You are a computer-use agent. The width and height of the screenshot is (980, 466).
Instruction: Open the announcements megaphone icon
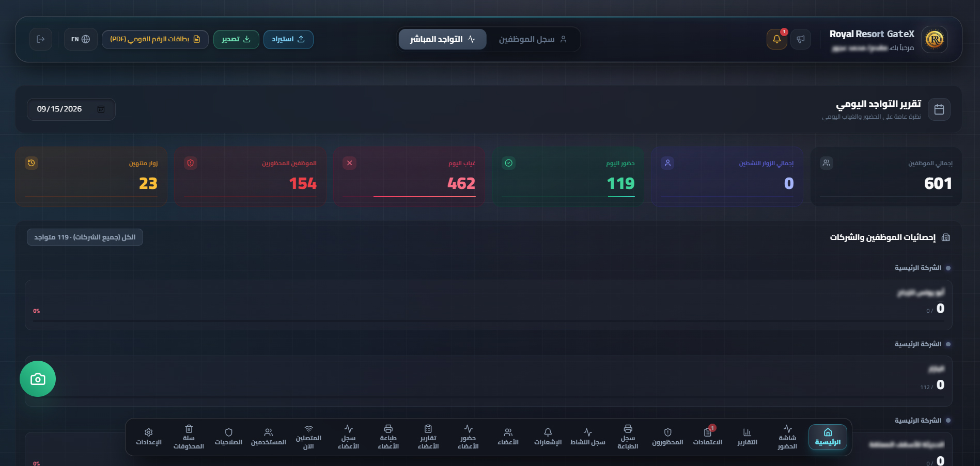click(800, 39)
